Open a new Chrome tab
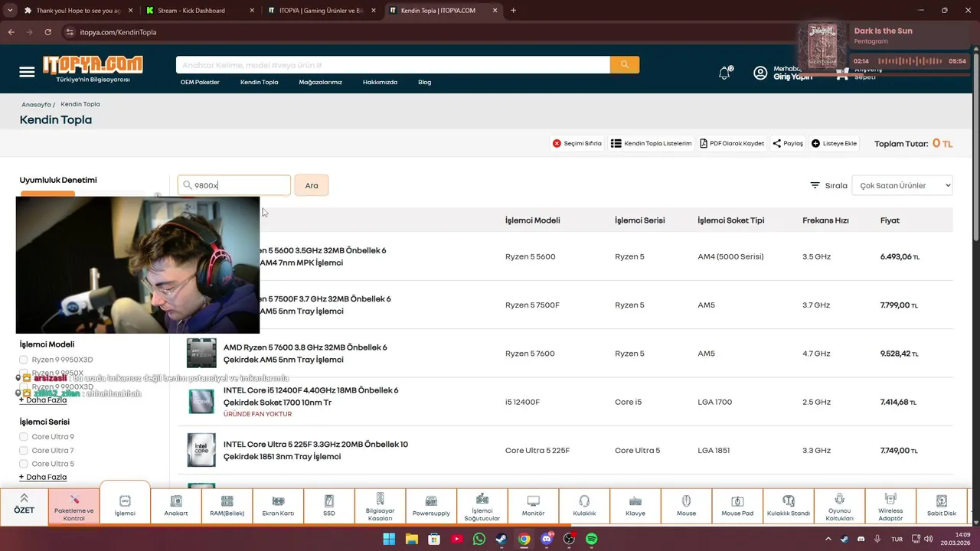The width and height of the screenshot is (980, 551). point(513,11)
